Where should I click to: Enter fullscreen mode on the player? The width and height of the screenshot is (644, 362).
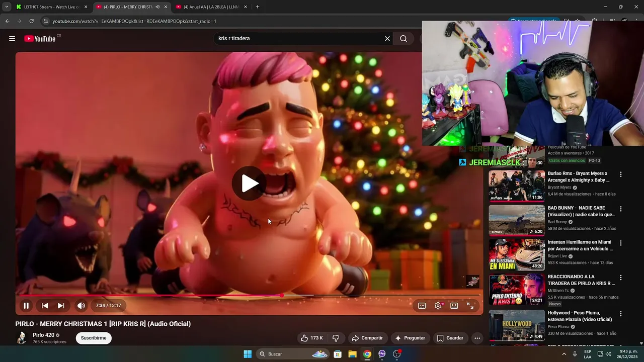coord(470,306)
